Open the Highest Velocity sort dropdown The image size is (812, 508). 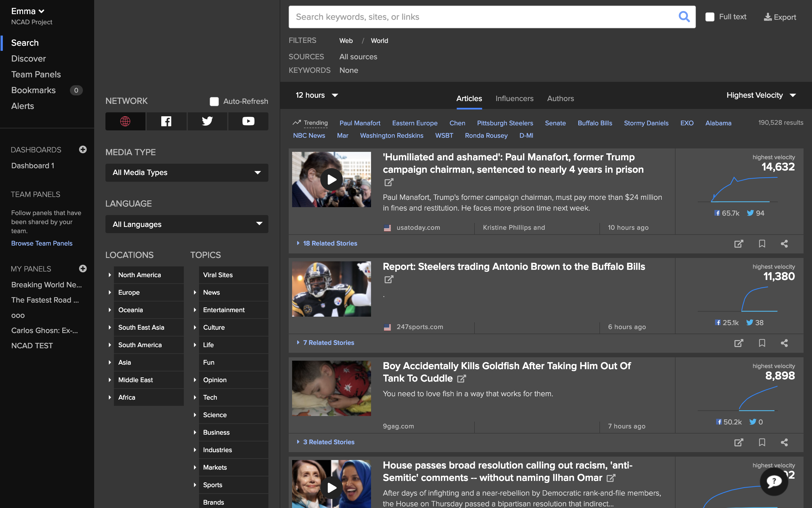coord(761,95)
